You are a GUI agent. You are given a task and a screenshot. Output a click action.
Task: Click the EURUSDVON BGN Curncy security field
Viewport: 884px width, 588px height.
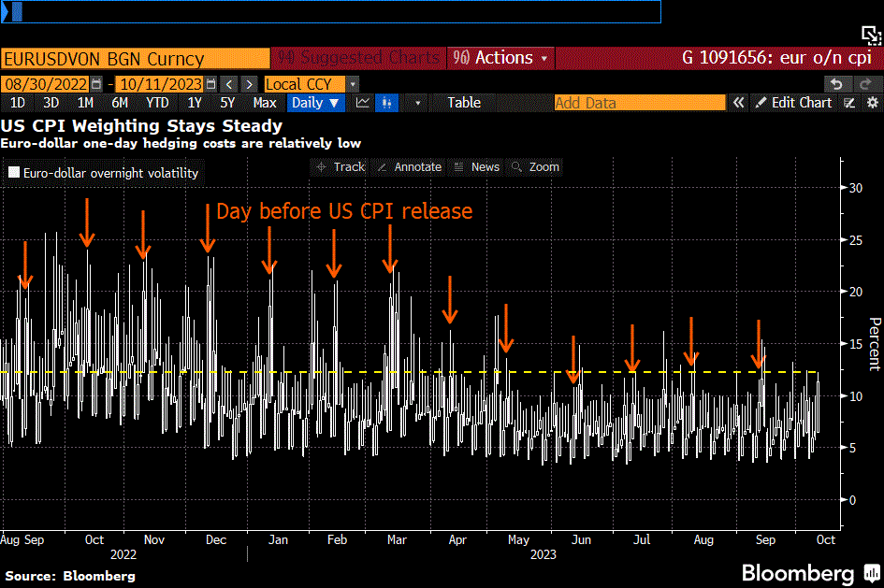click(x=136, y=59)
